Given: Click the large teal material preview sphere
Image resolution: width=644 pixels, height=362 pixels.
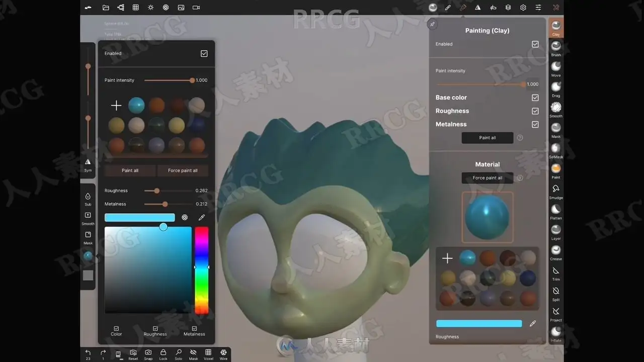Looking at the screenshot, I should click(488, 217).
